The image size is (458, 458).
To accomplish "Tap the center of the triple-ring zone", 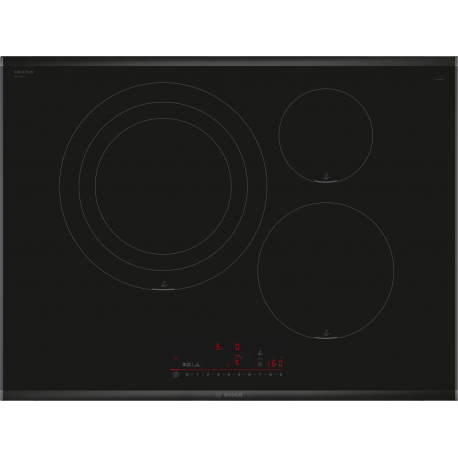I will [163, 186].
